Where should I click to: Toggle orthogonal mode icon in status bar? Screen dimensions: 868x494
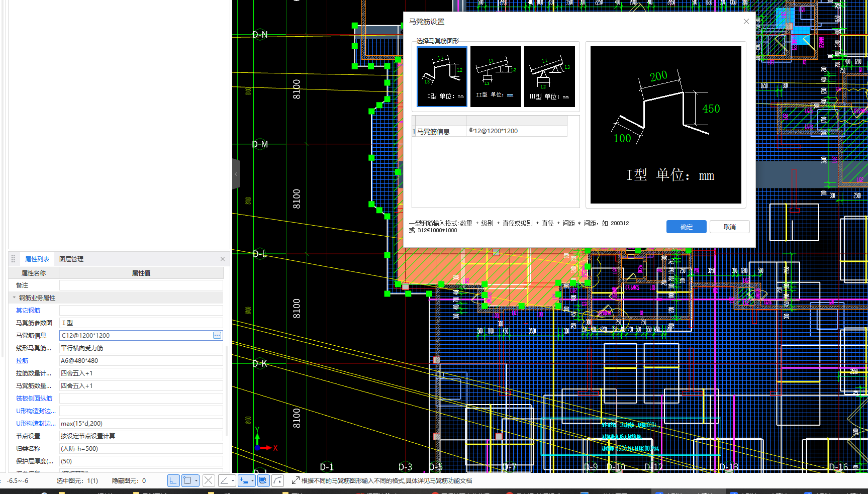coord(173,481)
